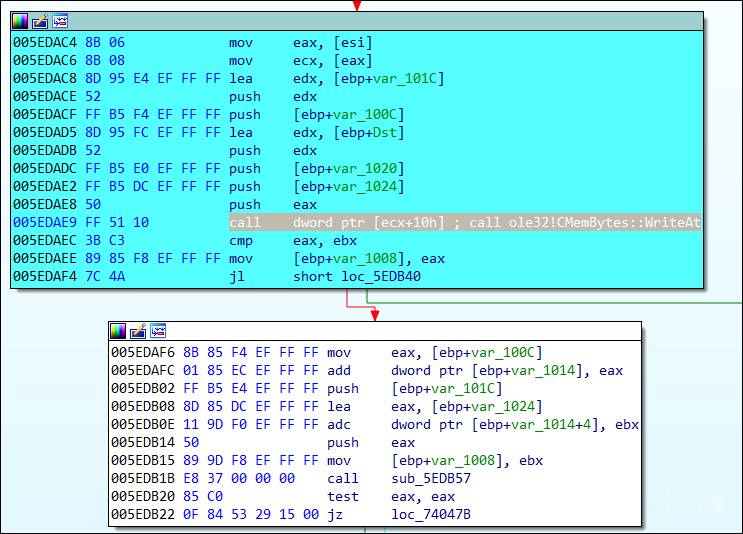This screenshot has height=534, width=743.
Task: Click var_1020 in the push line
Action: click(365, 168)
